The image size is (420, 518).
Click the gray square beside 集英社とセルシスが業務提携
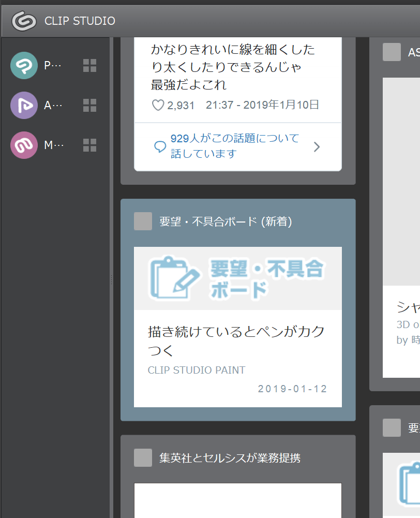pos(143,457)
